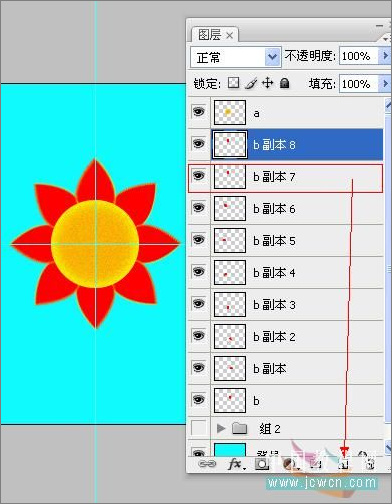The width and height of the screenshot is (392, 504).
Task: Select thumbnail of layer b
Action: [x=230, y=400]
